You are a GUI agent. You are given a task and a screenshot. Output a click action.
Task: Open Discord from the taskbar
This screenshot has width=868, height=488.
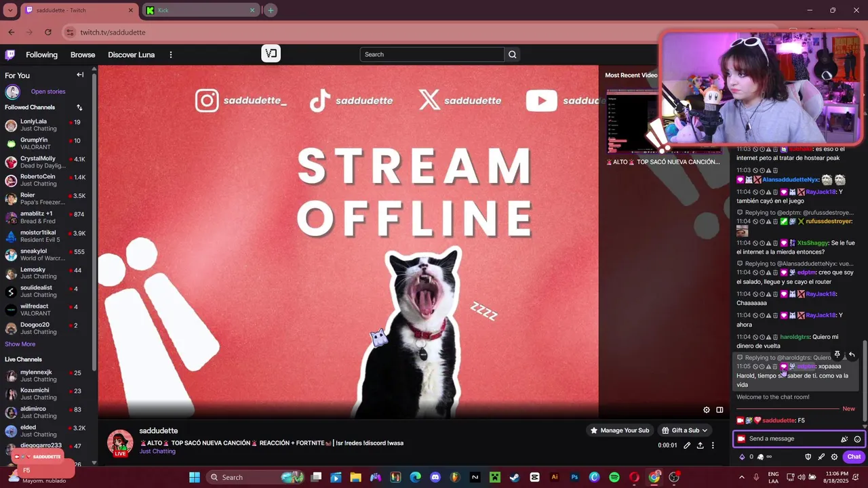[x=435, y=477]
